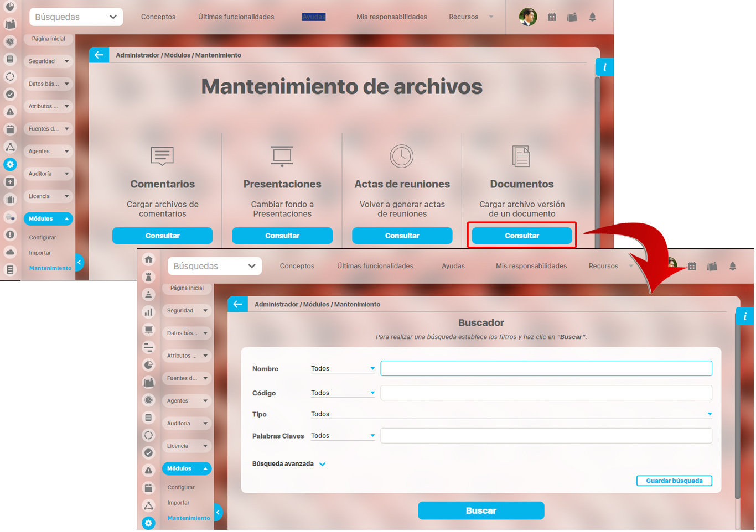756x532 pixels.
Task: Click the exclamation circle icon in sidebar
Action: click(10, 234)
